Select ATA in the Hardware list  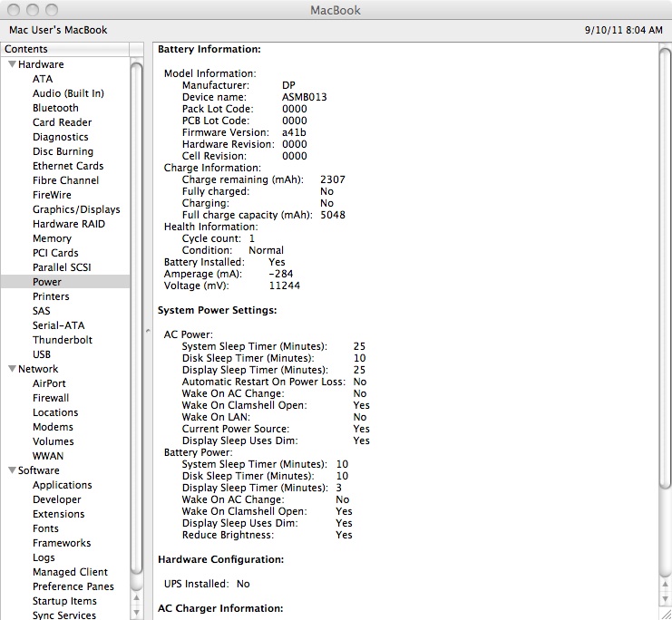(43, 79)
